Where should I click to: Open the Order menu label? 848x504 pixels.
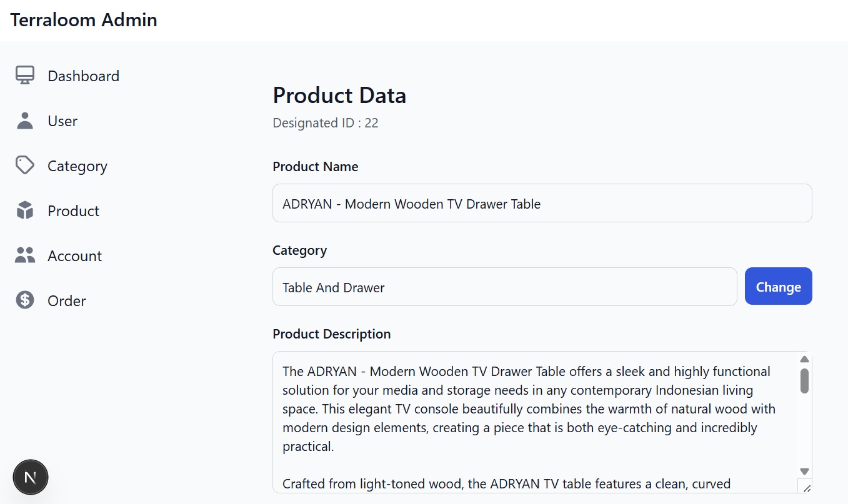67,301
